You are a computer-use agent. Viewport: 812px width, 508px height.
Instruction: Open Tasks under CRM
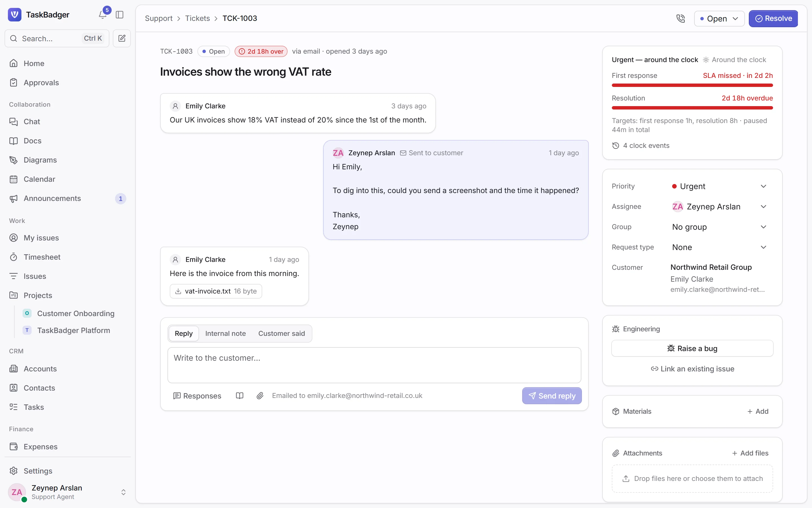[67, 407]
